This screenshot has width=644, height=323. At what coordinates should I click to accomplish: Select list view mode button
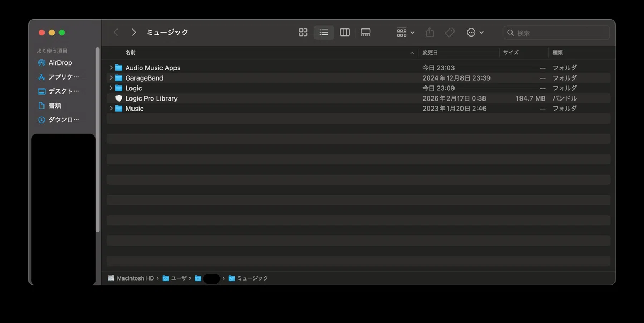pos(324,33)
